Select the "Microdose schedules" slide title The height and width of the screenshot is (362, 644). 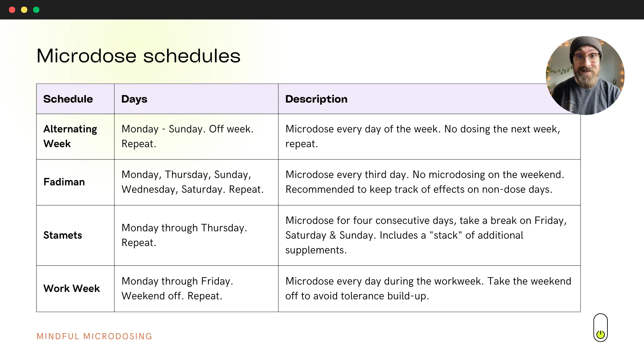[138, 56]
